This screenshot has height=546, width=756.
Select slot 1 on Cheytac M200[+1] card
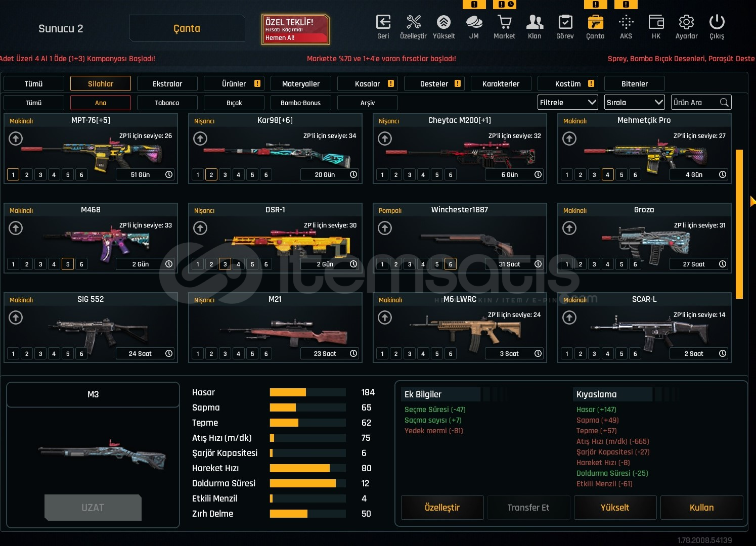(x=382, y=174)
